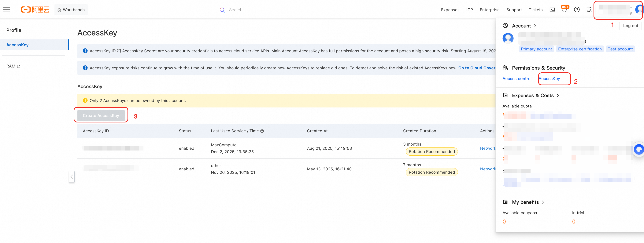This screenshot has width=644, height=243.
Task: Expand My benefits section
Action: pyautogui.click(x=543, y=202)
